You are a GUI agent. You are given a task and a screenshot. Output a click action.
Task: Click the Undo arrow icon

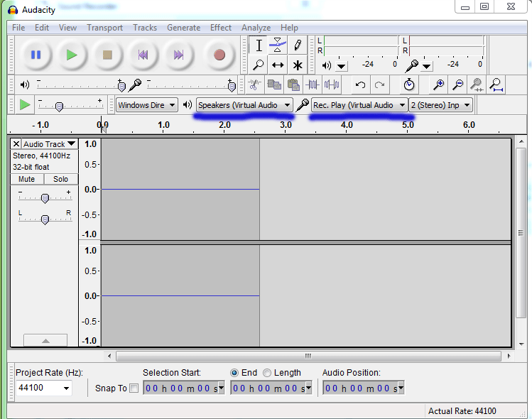[360, 85]
